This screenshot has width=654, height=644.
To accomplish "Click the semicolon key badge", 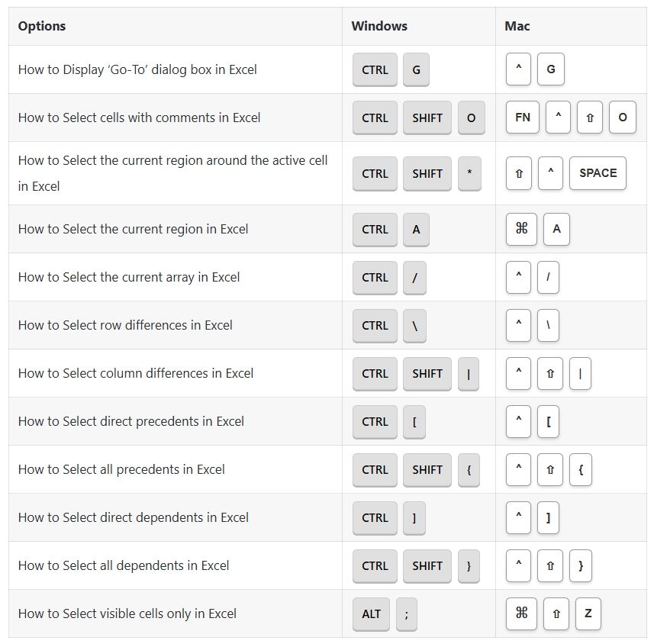I will (x=407, y=614).
